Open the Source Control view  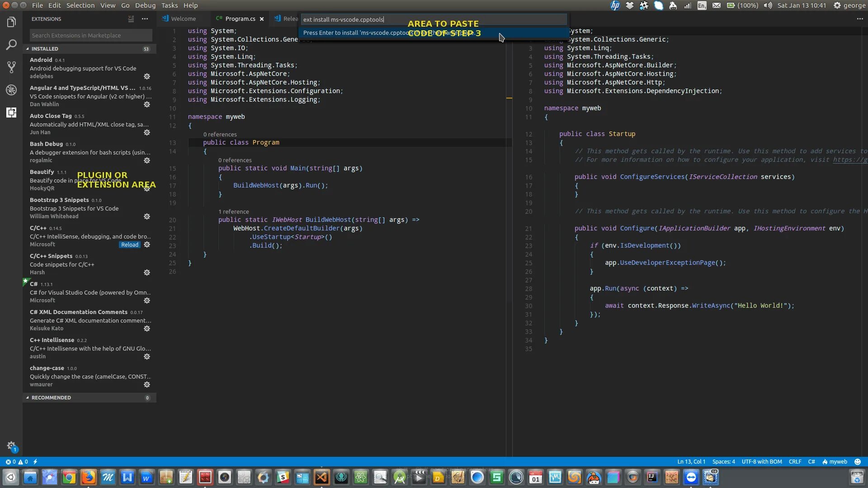pos(11,67)
